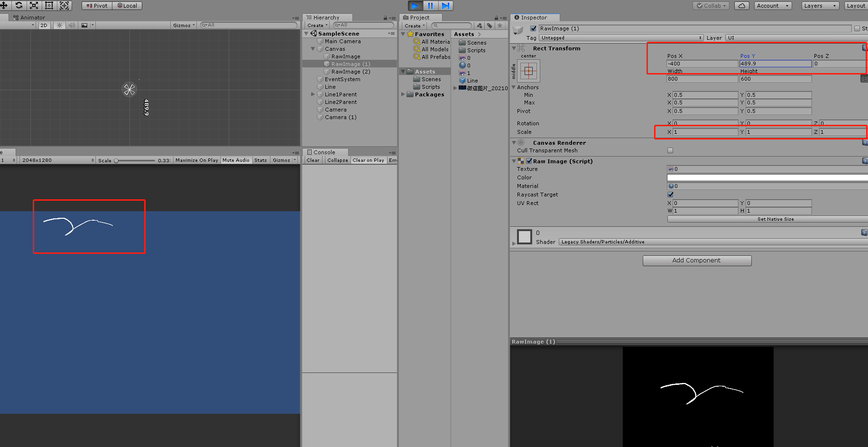The image size is (868, 447).
Task: Select the combined Transform tool
Action: click(65, 6)
